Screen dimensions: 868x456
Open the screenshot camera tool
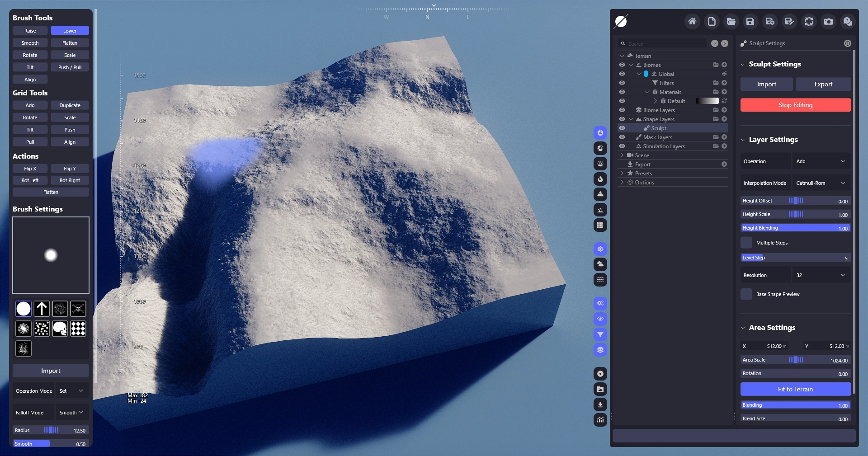[828, 21]
